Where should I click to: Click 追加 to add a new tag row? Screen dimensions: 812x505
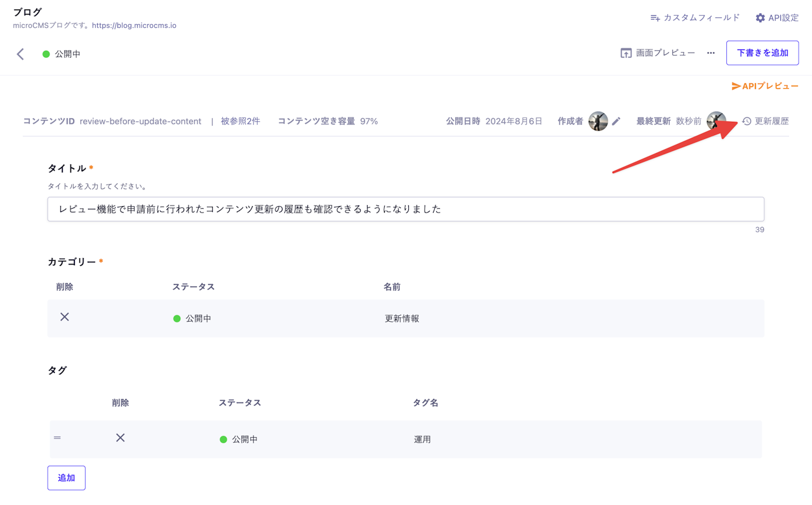click(66, 478)
